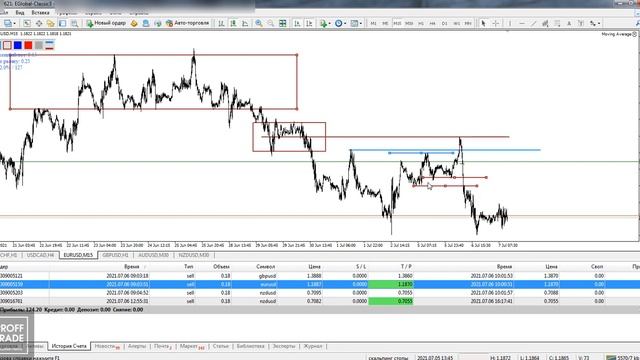Image resolution: width=640 pixels, height=360 pixels.
Task: Switch to line chart mode
Action: click(x=245, y=23)
